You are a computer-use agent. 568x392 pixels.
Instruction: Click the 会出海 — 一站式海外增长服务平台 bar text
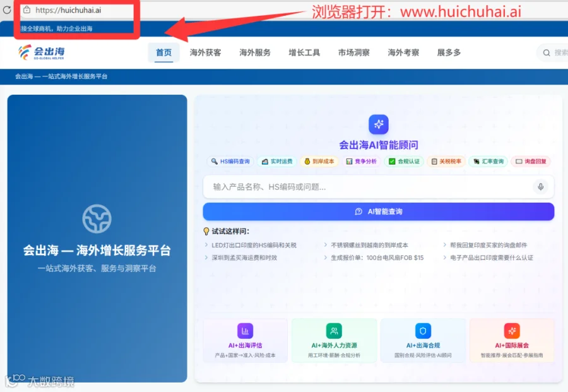61,76
